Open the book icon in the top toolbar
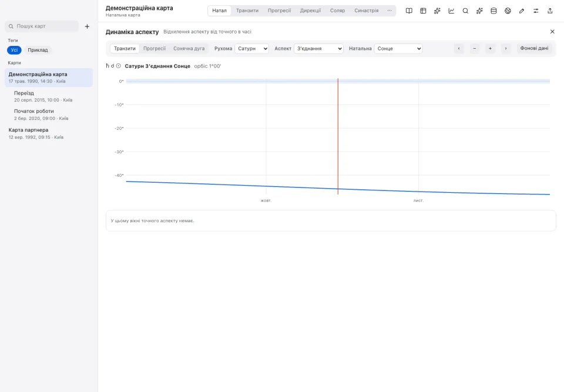 (409, 11)
